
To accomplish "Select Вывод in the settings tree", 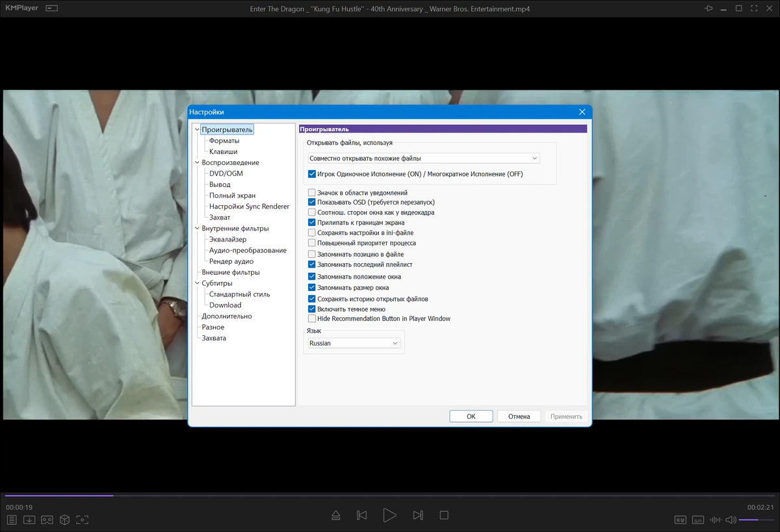I will click(220, 184).
